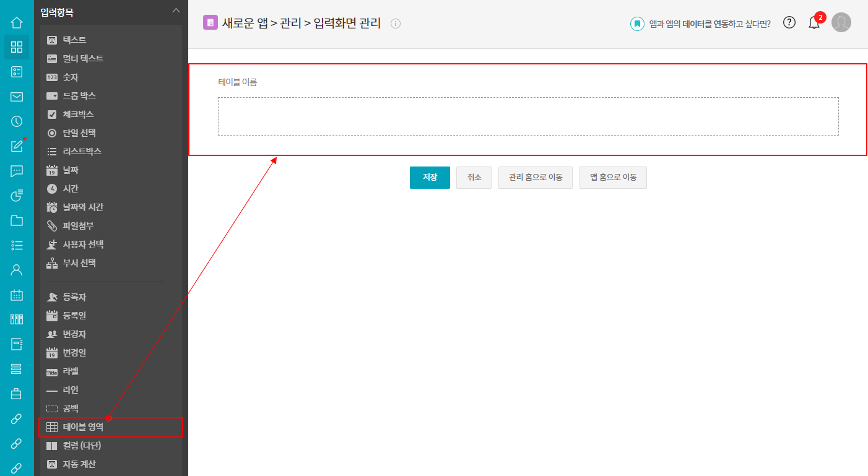Click the home icon in left rail

(17, 23)
